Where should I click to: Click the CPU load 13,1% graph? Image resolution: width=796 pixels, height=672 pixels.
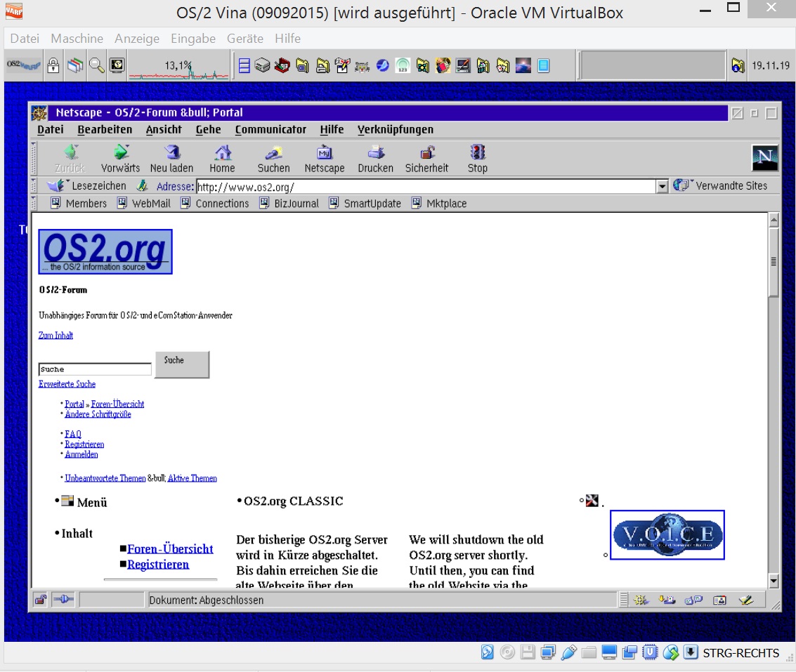[x=178, y=67]
